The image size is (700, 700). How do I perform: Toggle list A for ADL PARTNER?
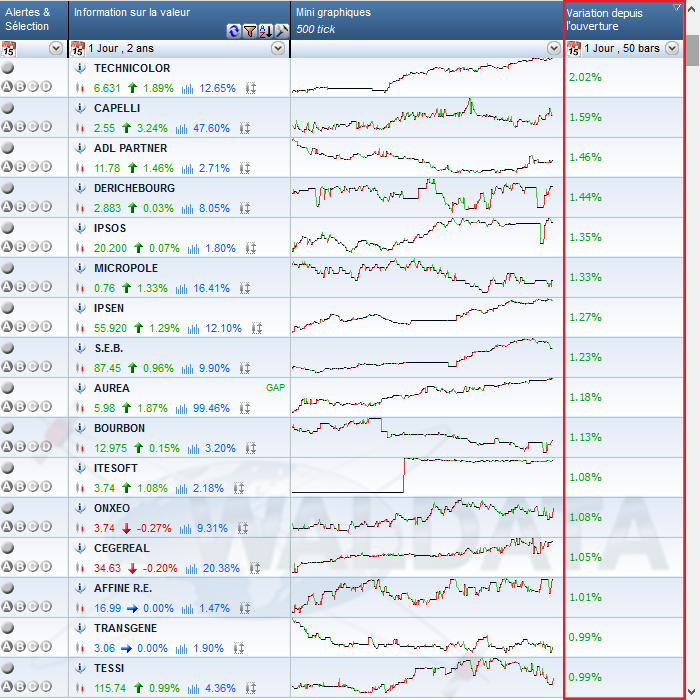7,167
